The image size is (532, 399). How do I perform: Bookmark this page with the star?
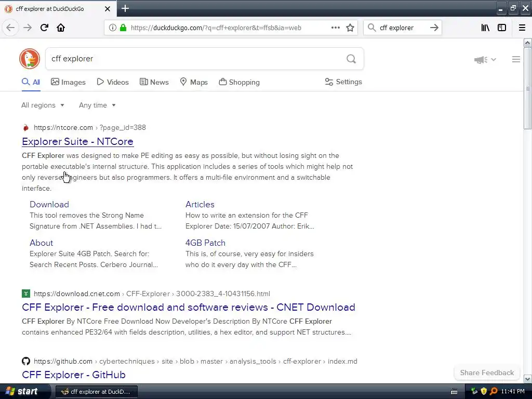350,28
